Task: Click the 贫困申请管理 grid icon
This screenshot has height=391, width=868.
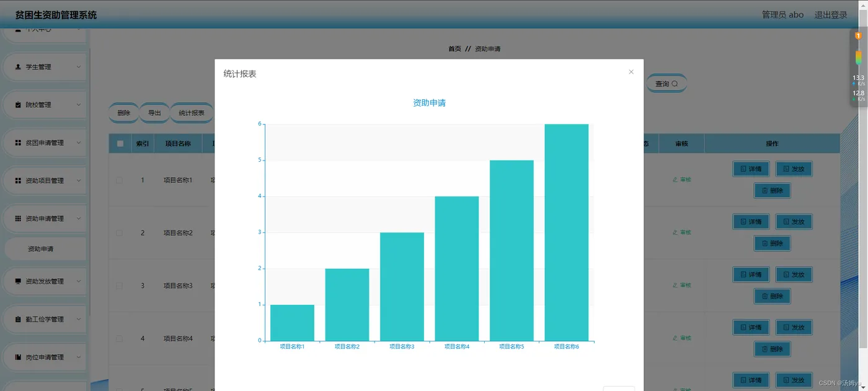Action: (x=18, y=143)
